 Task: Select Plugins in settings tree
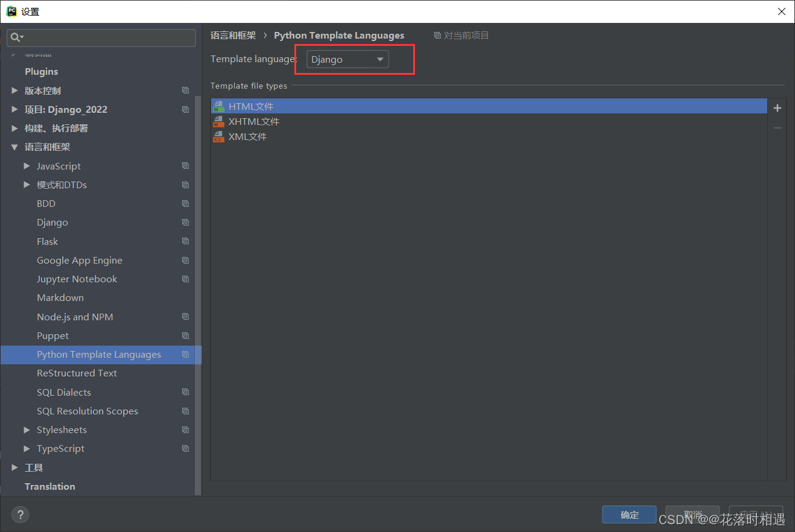(x=41, y=71)
